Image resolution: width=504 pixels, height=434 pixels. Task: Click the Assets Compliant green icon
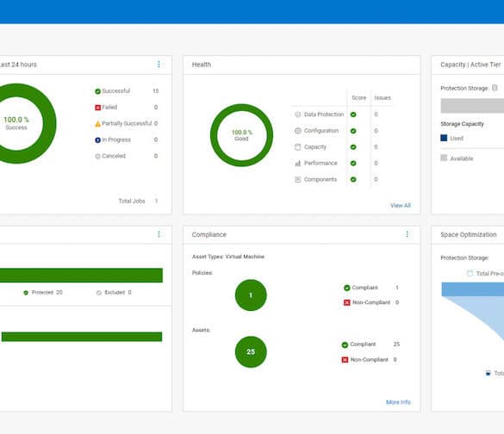click(x=345, y=344)
